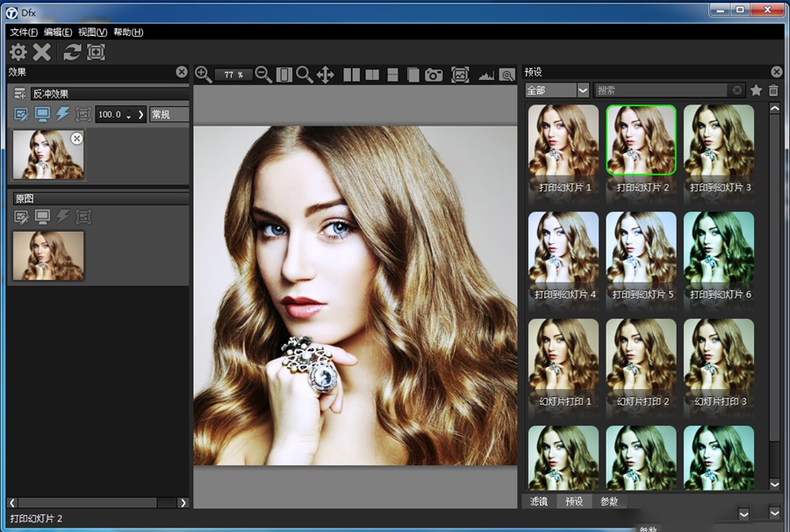Click the reset refresh arrows icon
Viewport: 790px width, 532px height.
click(x=72, y=52)
